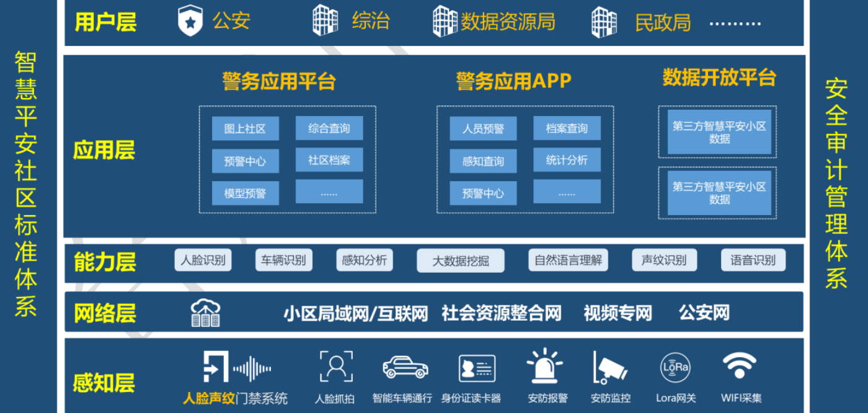Click the 车辆识别 capability chip
The image size is (868, 413).
[x=284, y=260]
